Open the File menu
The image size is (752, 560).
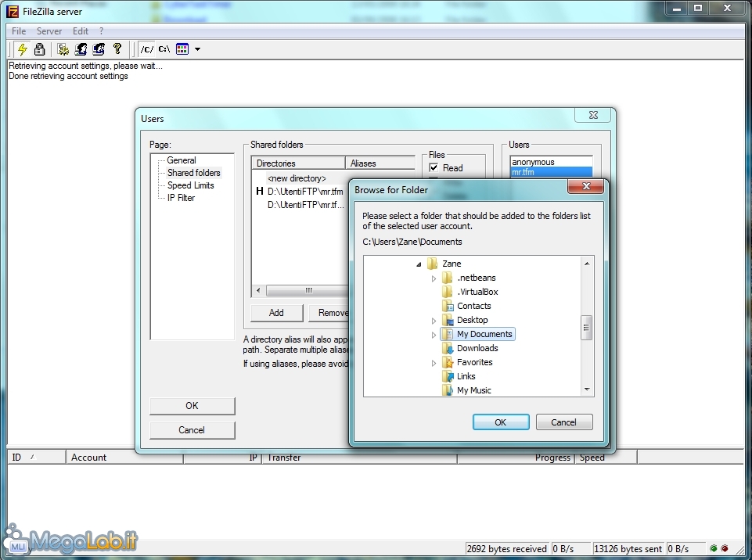tap(19, 31)
